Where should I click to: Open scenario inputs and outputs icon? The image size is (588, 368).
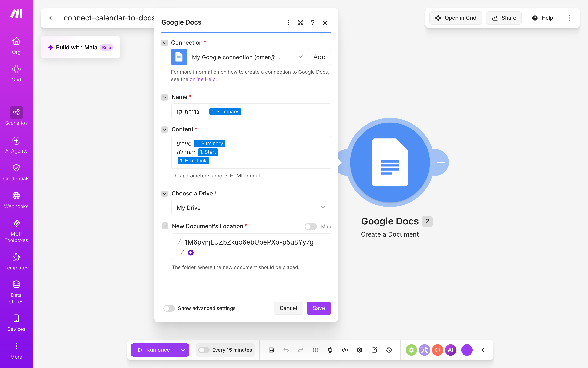345,350
